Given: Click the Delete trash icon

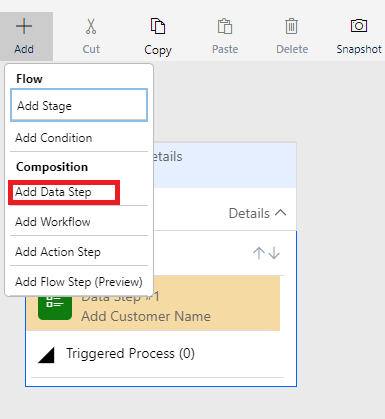Looking at the screenshot, I should (292, 26).
